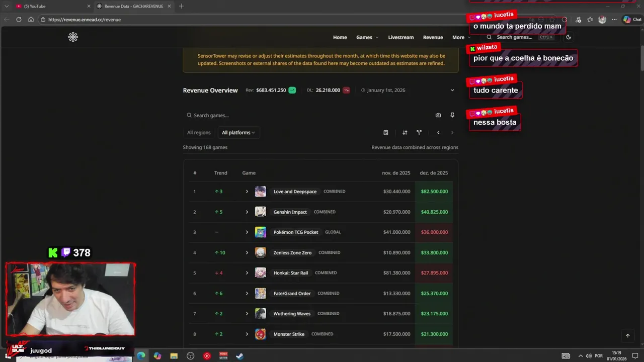The width and height of the screenshot is (644, 362).
Task: Click Love and Deepspace game thumbnail
Action: (260, 192)
